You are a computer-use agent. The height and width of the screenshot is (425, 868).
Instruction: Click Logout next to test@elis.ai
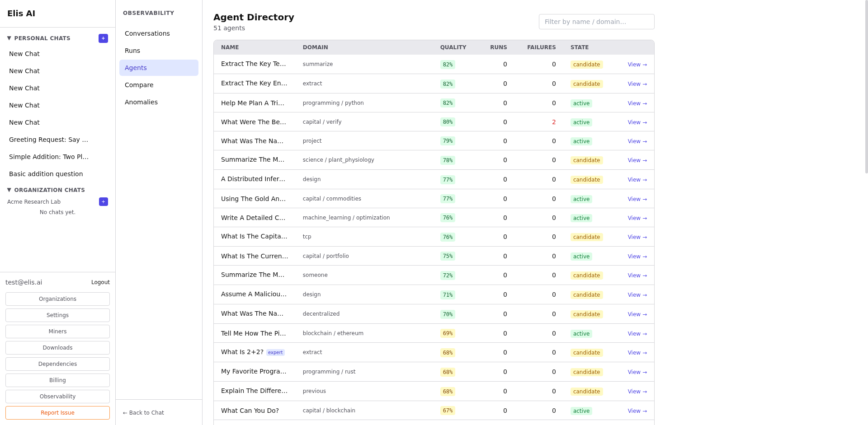[100, 282]
